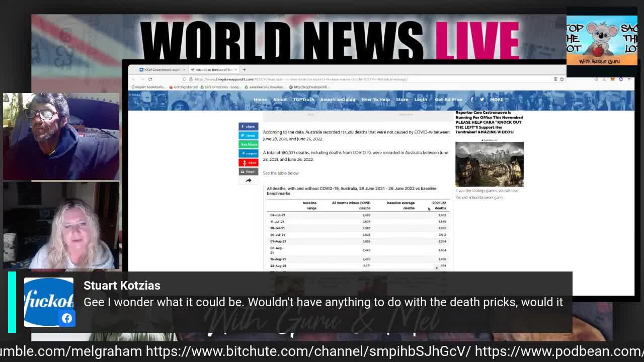Open the site Facebook icon in navbar
The image size is (644, 362).
click(x=472, y=100)
